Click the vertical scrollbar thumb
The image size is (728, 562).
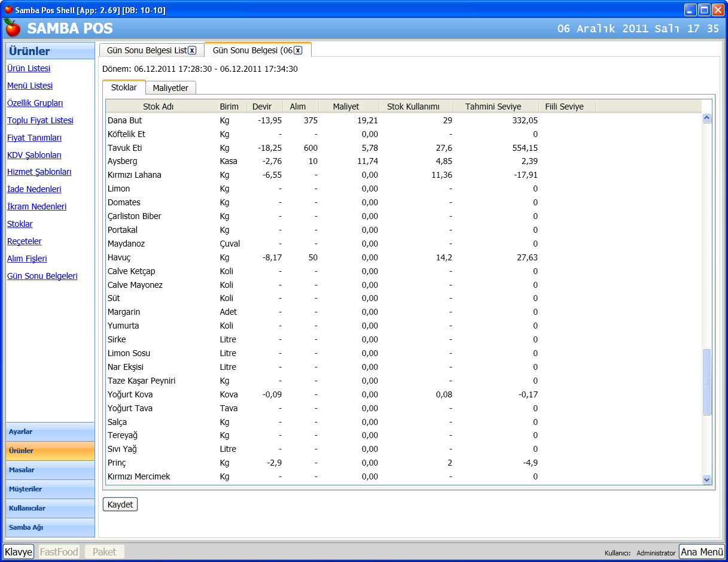tap(706, 382)
